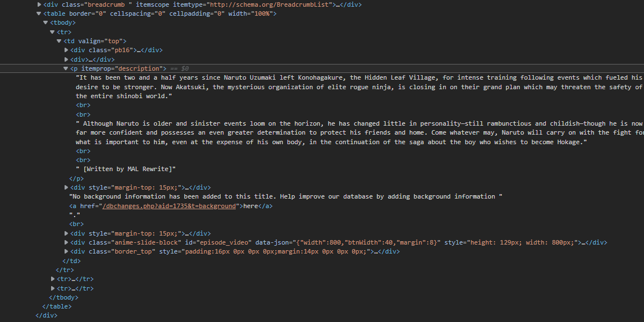Expand the first collapsed tr row

53,279
